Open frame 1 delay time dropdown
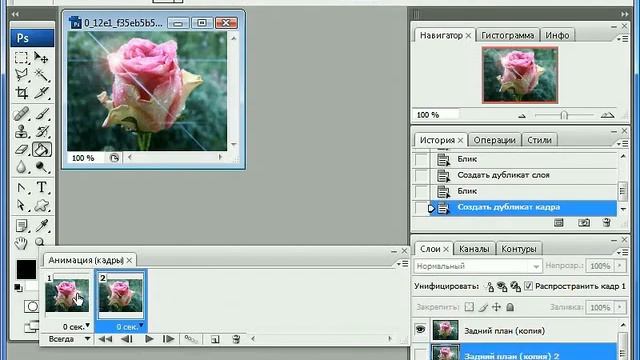 coord(87,325)
